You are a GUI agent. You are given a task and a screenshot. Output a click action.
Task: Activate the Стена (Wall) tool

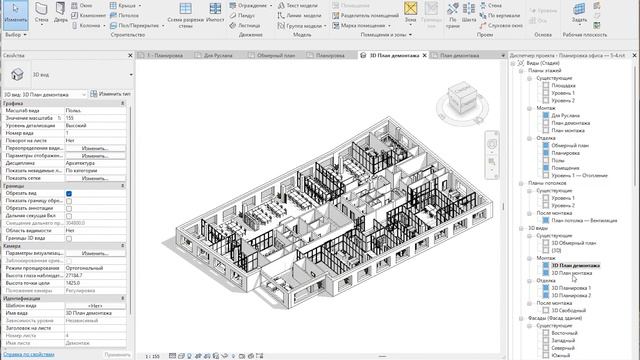click(x=41, y=14)
